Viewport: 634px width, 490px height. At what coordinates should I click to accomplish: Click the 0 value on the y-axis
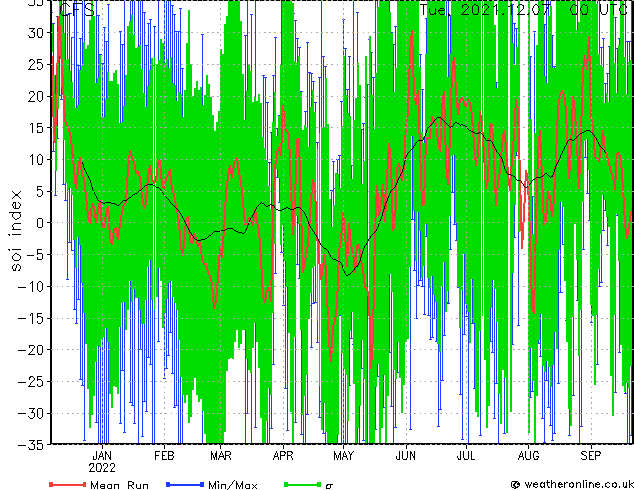coord(39,223)
